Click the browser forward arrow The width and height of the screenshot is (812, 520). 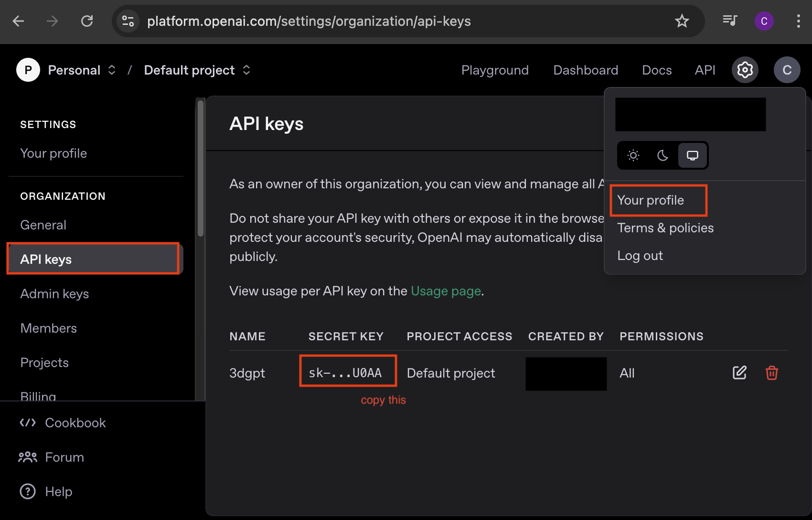tap(53, 21)
